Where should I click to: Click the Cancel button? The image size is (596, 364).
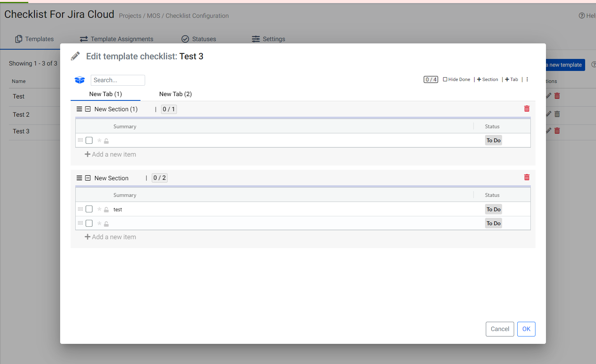click(500, 329)
